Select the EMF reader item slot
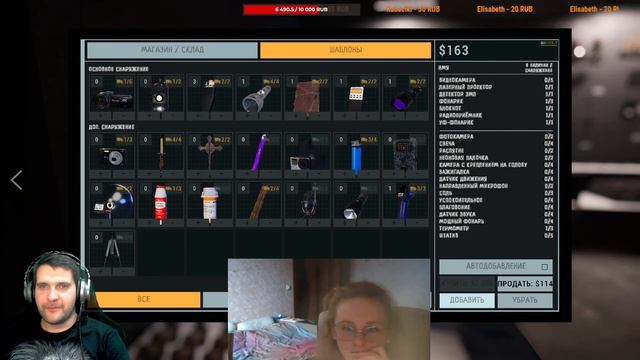640x360 pixels. tap(210, 97)
